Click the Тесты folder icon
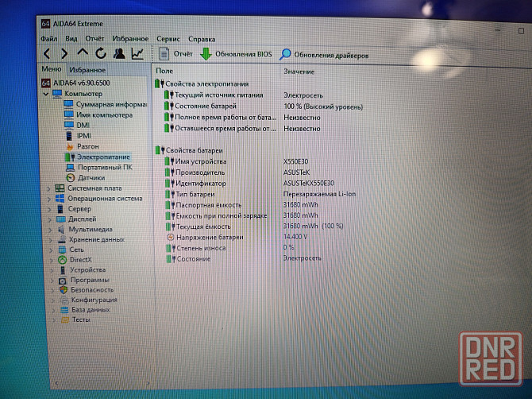532x399 pixels. pyautogui.click(x=65, y=320)
